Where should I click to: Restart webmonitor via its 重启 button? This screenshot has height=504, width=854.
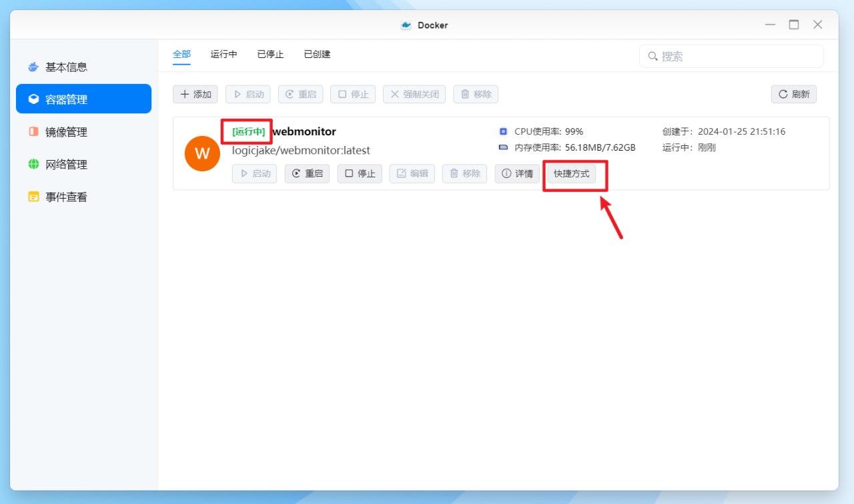(x=306, y=173)
